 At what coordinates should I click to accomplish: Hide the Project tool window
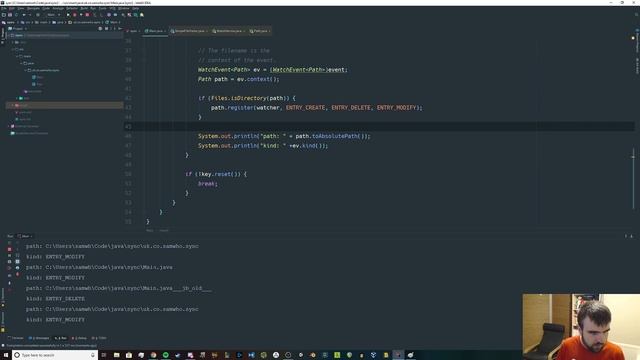pos(119,29)
